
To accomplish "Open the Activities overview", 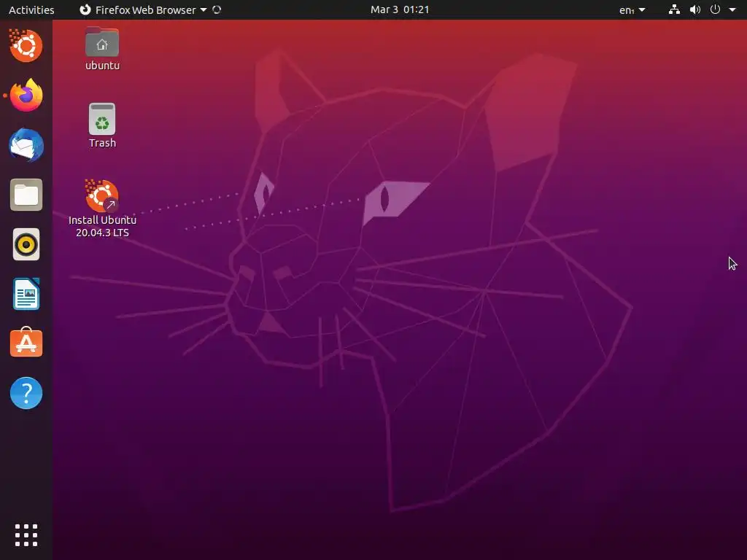I will pyautogui.click(x=31, y=9).
